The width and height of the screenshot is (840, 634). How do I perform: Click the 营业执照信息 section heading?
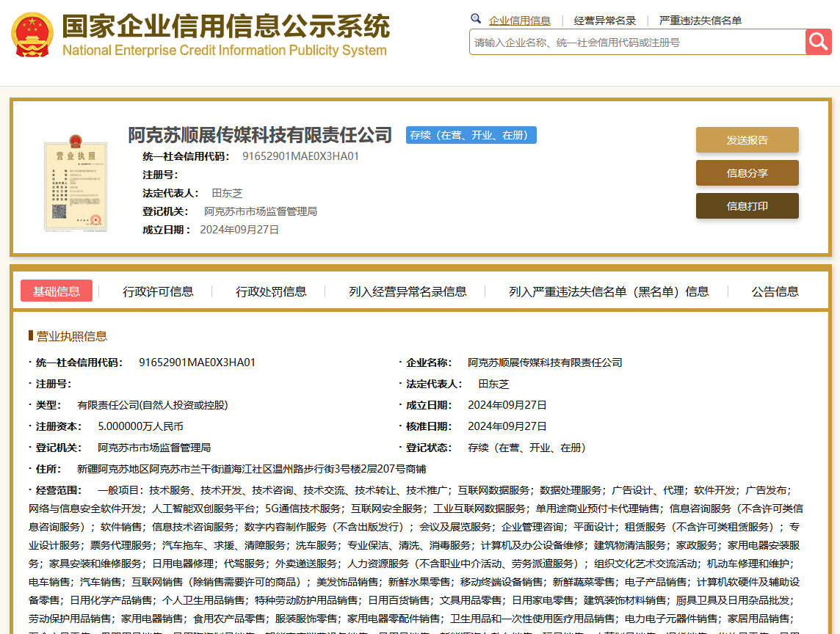[x=71, y=336]
